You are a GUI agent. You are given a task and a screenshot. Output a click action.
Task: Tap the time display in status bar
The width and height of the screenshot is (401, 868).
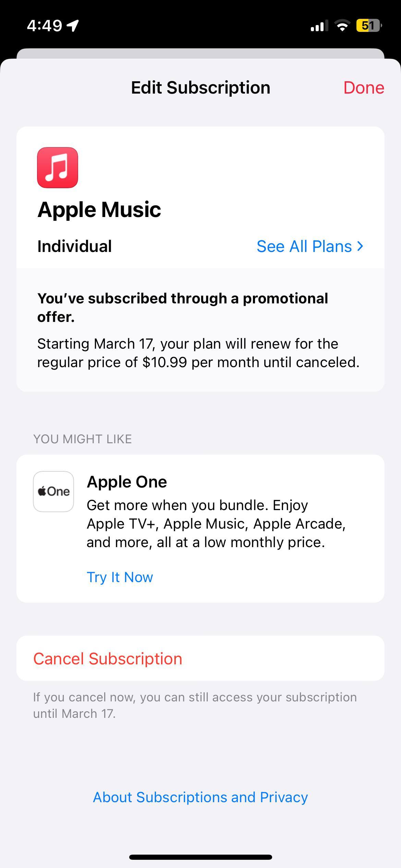(45, 25)
